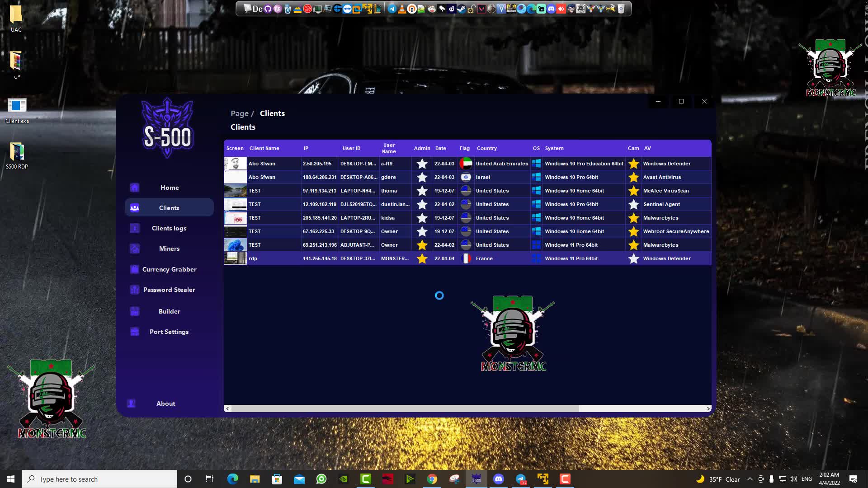The height and width of the screenshot is (488, 868).
Task: Open the Clients logs page
Action: [169, 228]
